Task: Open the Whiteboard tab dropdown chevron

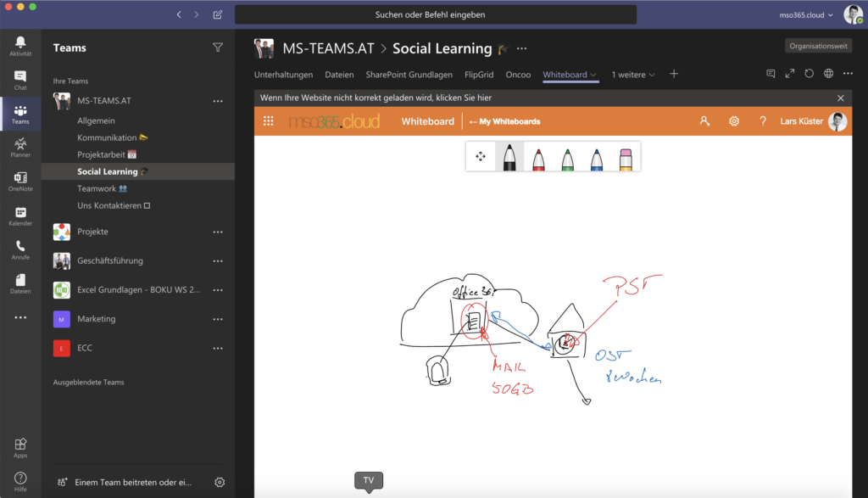Action: [593, 75]
